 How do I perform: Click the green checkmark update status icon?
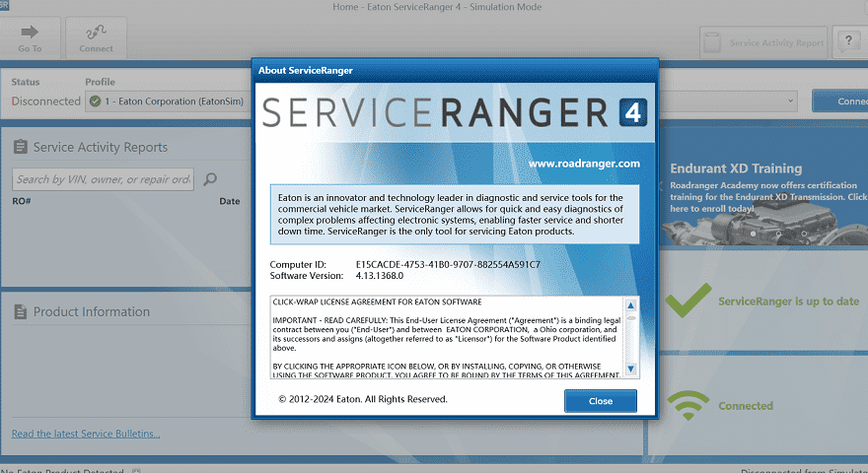point(687,301)
